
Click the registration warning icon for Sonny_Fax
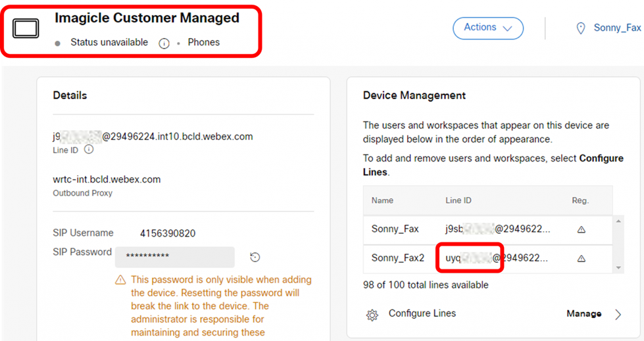tap(581, 229)
